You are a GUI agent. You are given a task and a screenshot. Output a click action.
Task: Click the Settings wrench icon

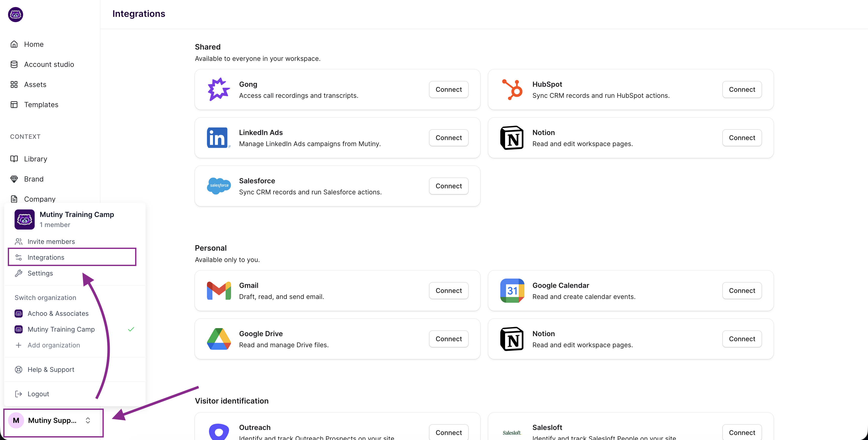19,273
